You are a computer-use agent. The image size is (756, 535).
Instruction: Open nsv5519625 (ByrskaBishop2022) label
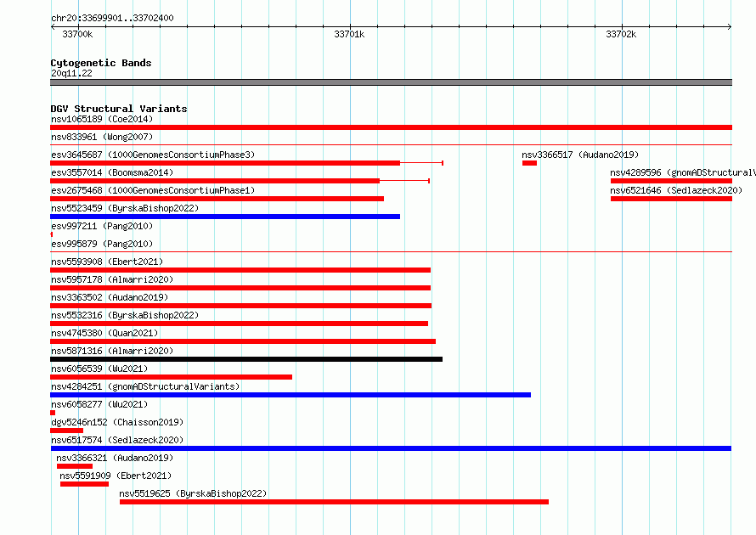(x=193, y=493)
